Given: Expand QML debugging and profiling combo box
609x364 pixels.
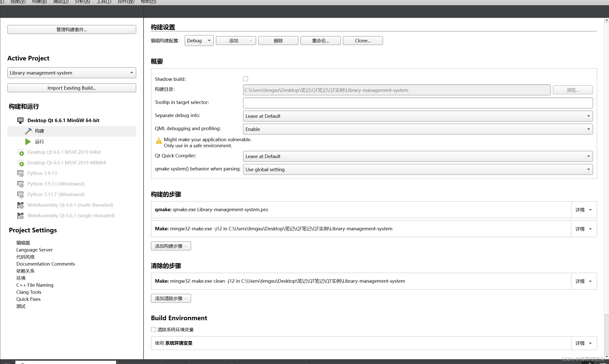Looking at the screenshot, I should 418,129.
